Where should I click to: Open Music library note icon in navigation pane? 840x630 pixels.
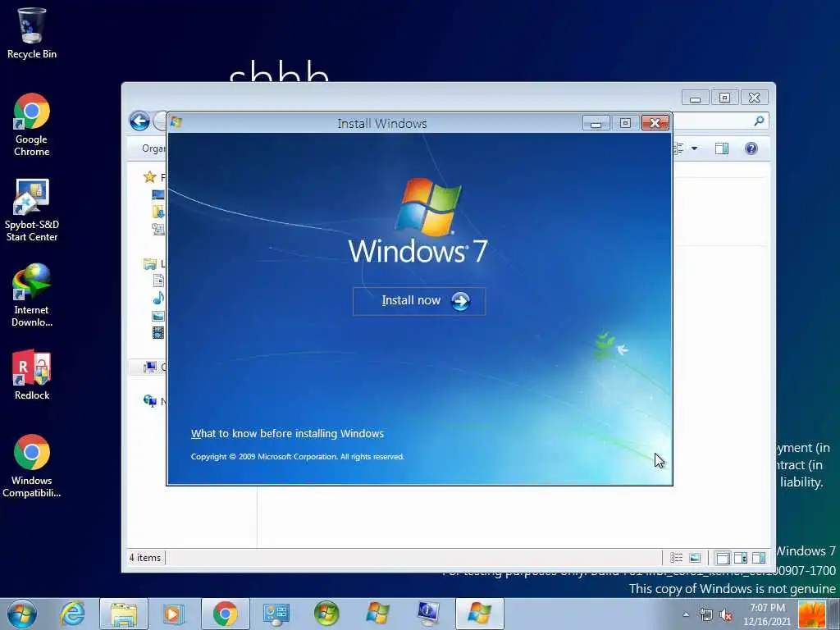(x=158, y=298)
